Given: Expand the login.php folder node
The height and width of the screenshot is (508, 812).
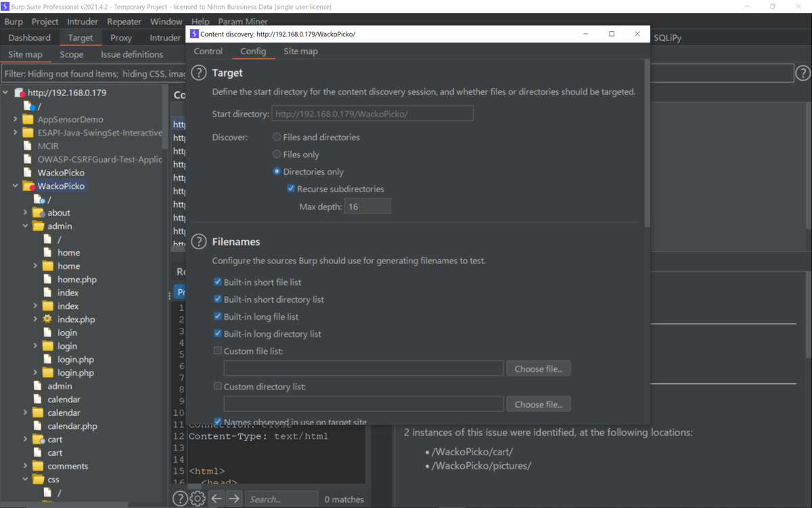Looking at the screenshot, I should point(35,373).
